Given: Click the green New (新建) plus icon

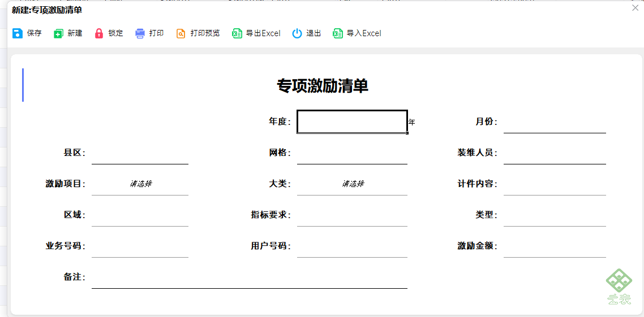Looking at the screenshot, I should (x=59, y=33).
